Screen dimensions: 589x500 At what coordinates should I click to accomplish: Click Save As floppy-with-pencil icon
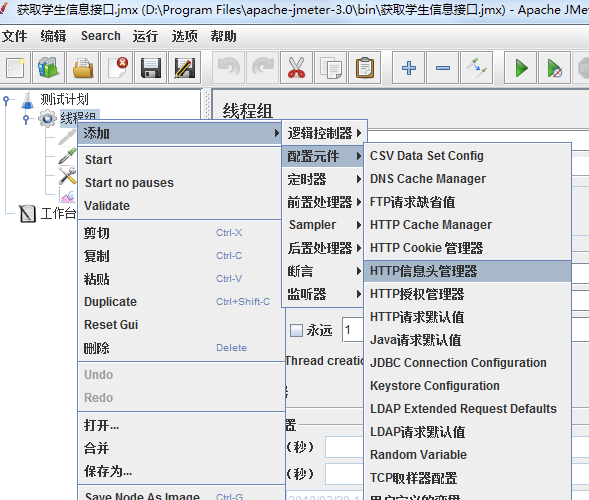(x=184, y=68)
